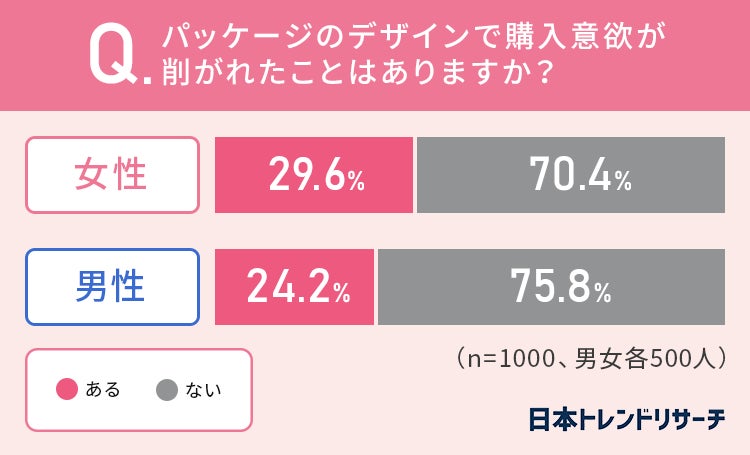
Task: Click the percent sign after 75.8
Action: (x=601, y=292)
